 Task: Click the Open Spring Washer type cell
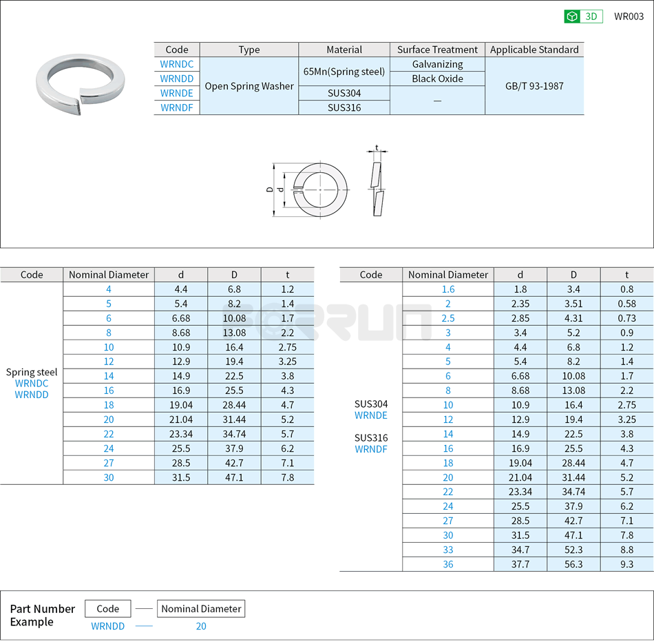[x=249, y=85]
